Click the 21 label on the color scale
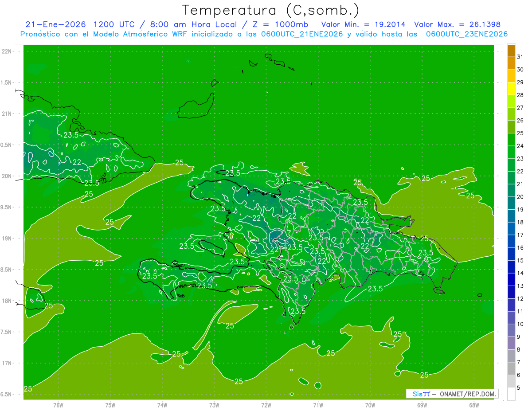 click(x=520, y=184)
